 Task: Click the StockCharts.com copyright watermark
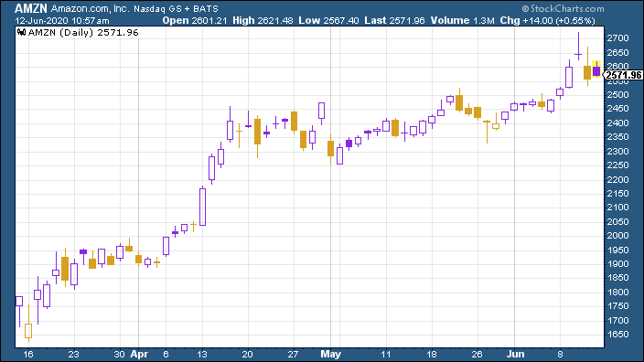[x=563, y=8]
